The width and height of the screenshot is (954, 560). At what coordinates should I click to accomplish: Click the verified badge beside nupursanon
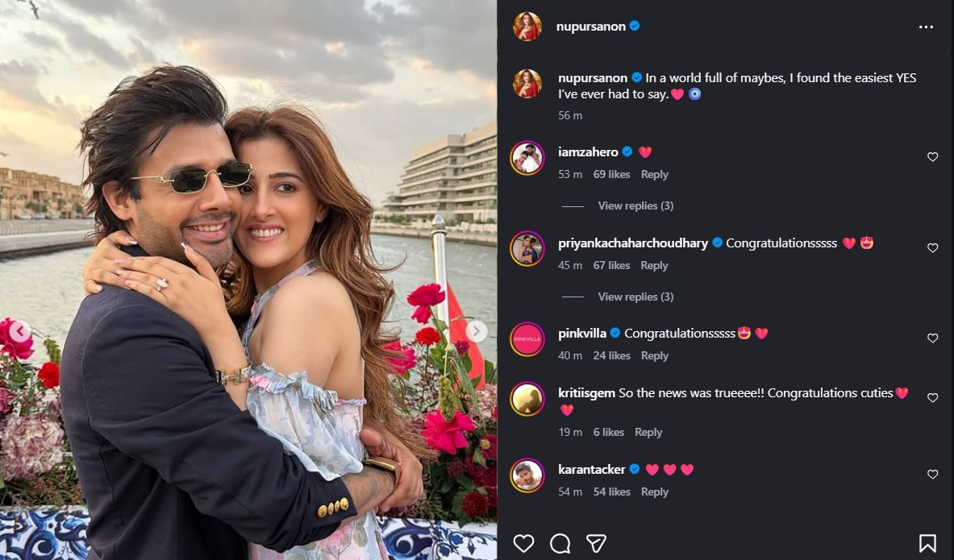(635, 26)
